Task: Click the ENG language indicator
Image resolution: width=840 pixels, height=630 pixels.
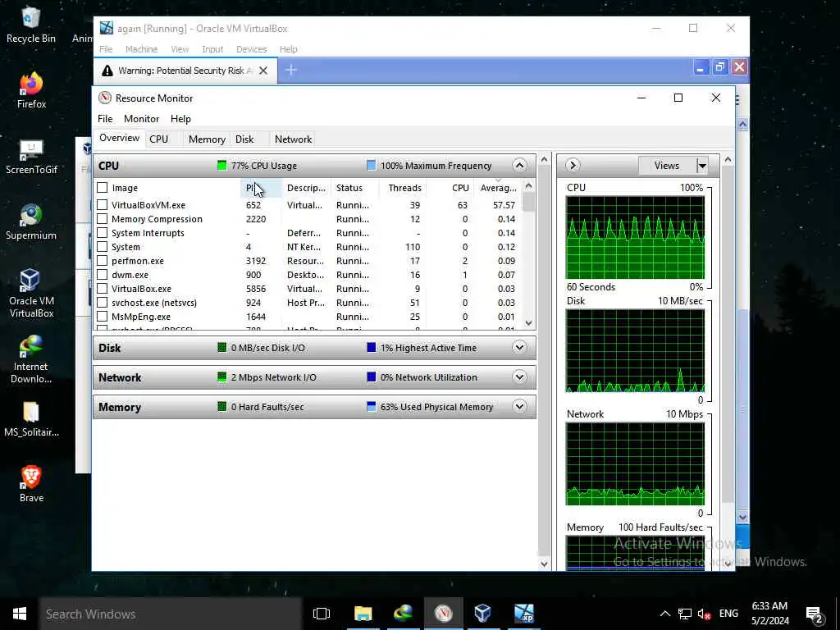Action: pos(728,614)
